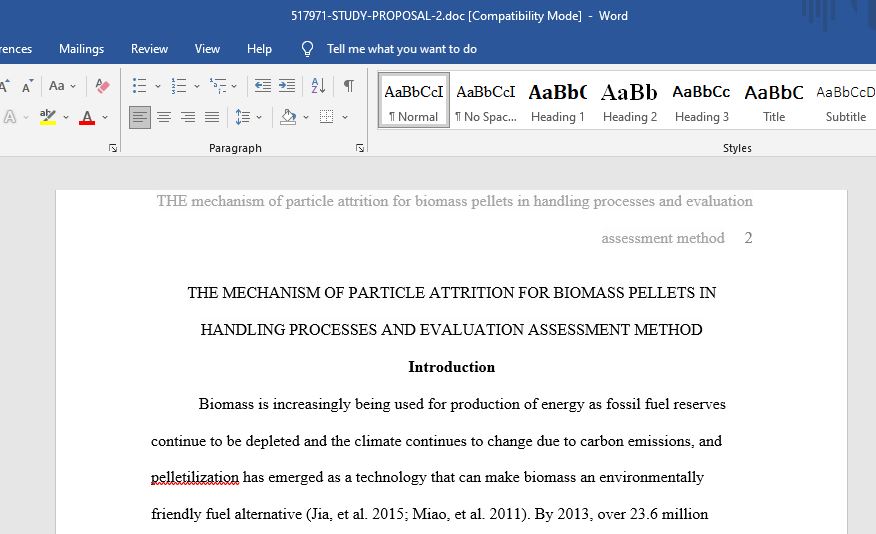Viewport: 876px width, 534px height.
Task: Click the Multilevel List icon
Action: point(217,86)
